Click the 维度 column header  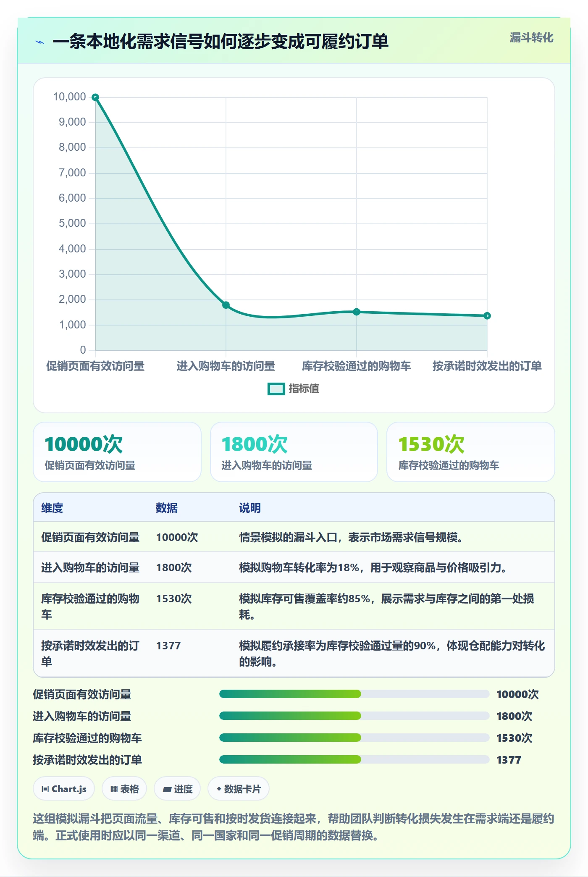[x=52, y=508]
